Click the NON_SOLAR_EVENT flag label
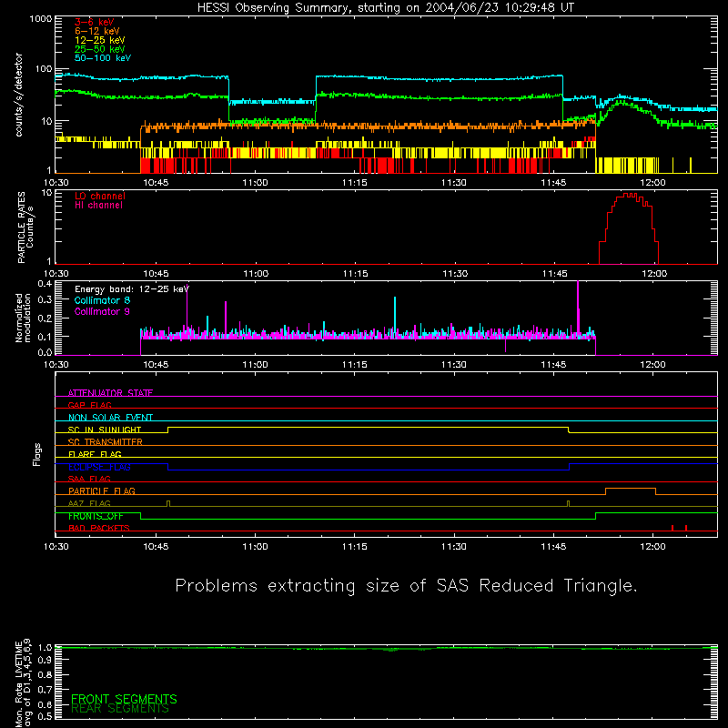The width and height of the screenshot is (728, 728). coord(110,418)
